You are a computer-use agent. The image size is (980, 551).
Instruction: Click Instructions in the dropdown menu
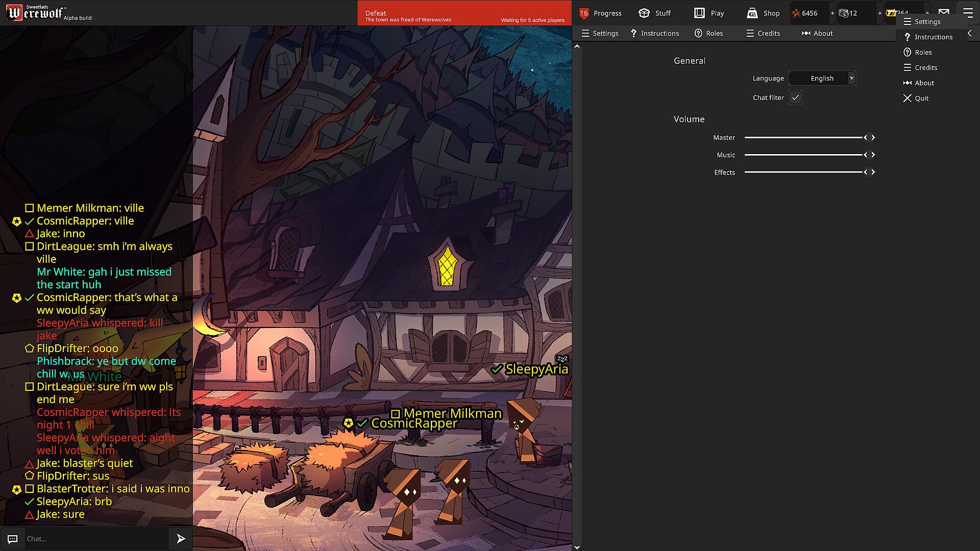point(928,37)
